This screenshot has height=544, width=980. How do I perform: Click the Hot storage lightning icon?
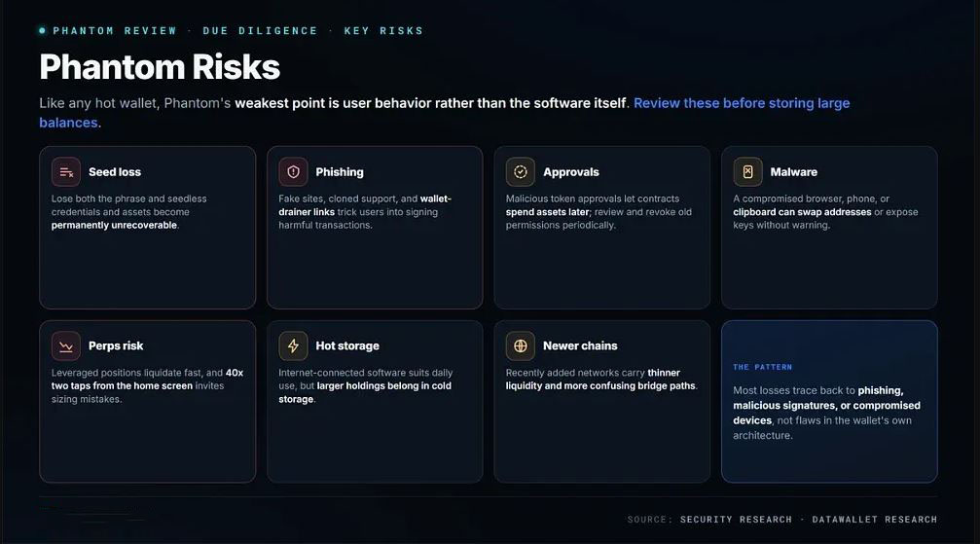tap(293, 345)
